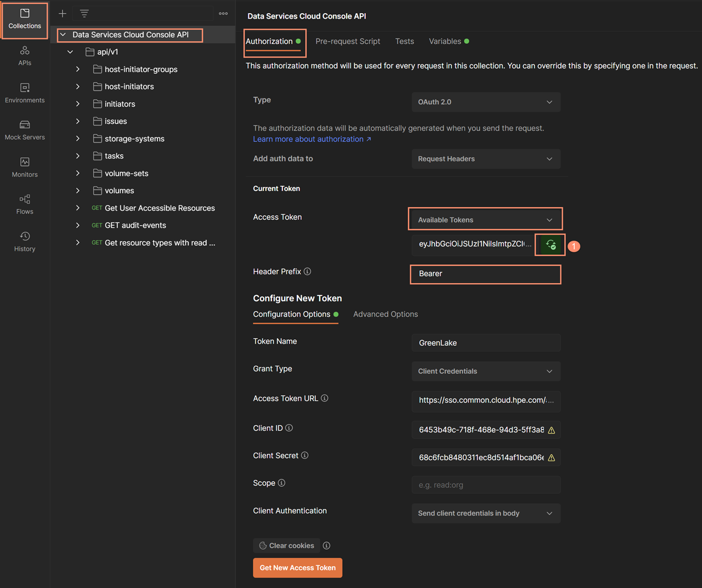Click the Access Token URL field
Screen dimensions: 702x588
[486, 401]
